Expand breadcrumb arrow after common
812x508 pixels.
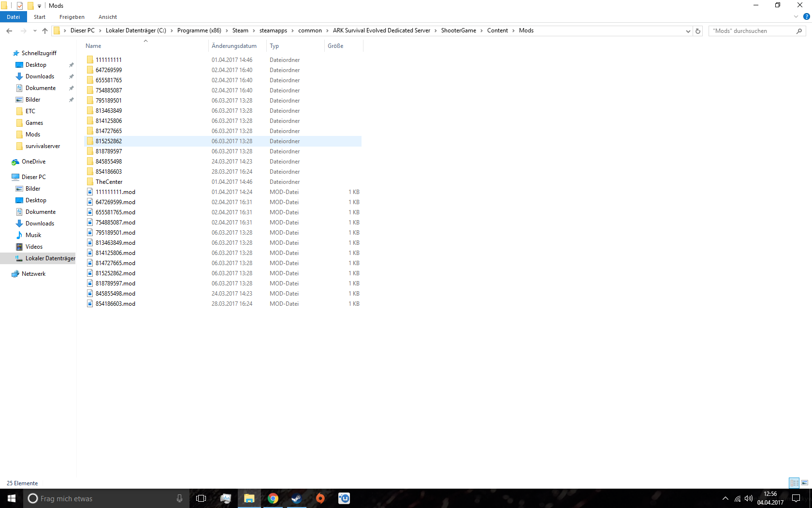pyautogui.click(x=327, y=30)
